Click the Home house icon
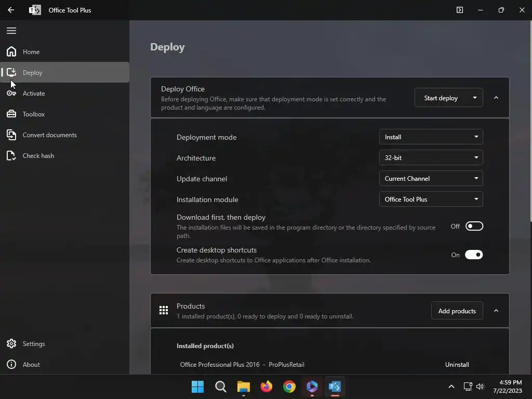This screenshot has height=399, width=532. coord(11,51)
